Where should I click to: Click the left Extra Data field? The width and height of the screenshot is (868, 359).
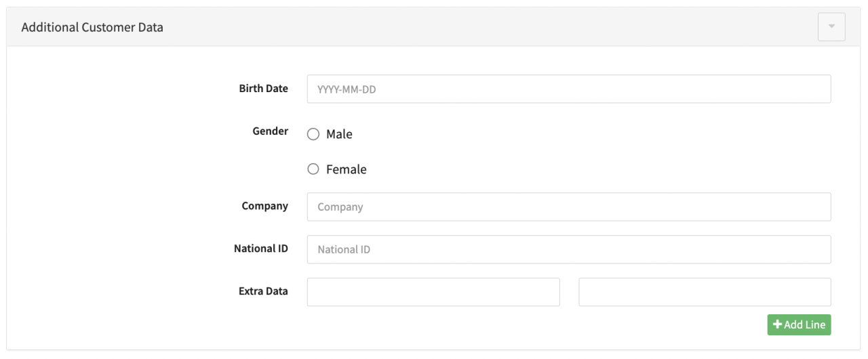tap(433, 292)
